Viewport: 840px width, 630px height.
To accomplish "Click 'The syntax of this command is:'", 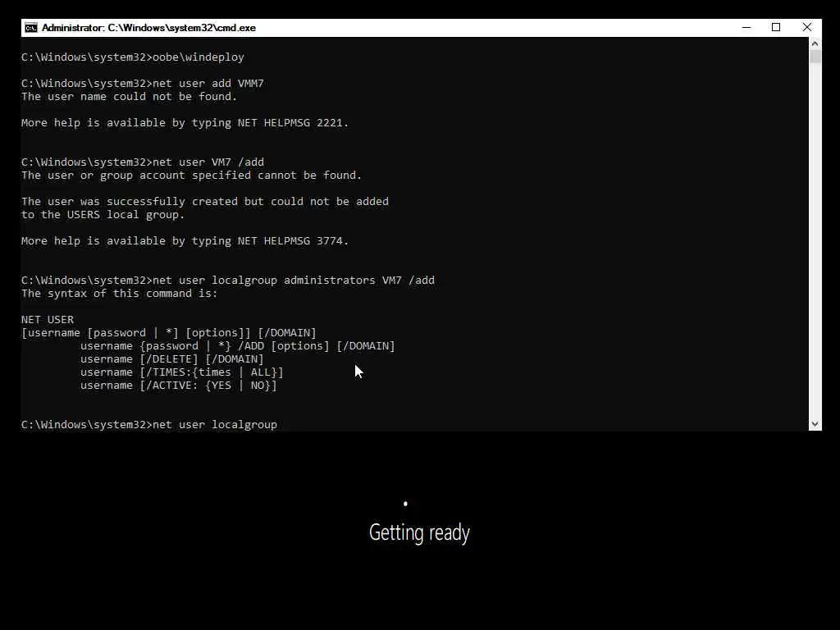I will pyautogui.click(x=120, y=294).
